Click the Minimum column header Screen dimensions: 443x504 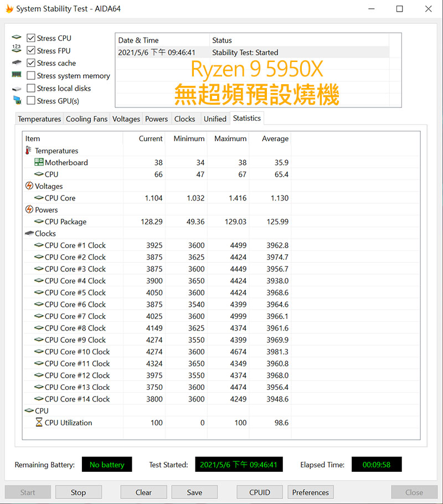pyautogui.click(x=186, y=138)
